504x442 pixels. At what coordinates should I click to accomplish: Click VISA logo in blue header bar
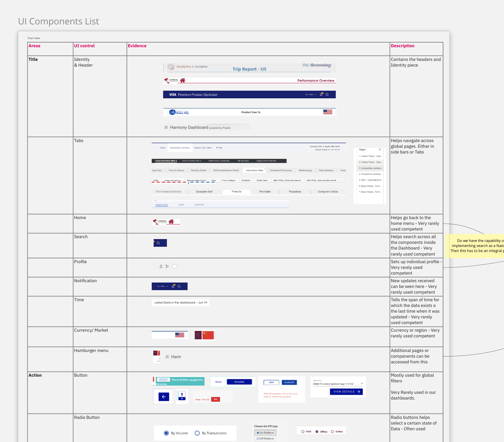coord(173,94)
